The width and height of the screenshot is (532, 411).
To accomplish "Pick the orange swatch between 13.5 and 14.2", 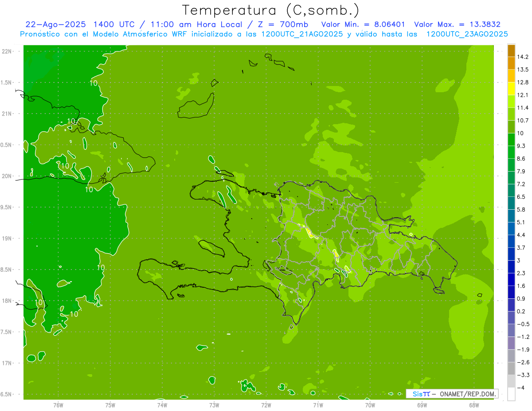I will point(511,63).
